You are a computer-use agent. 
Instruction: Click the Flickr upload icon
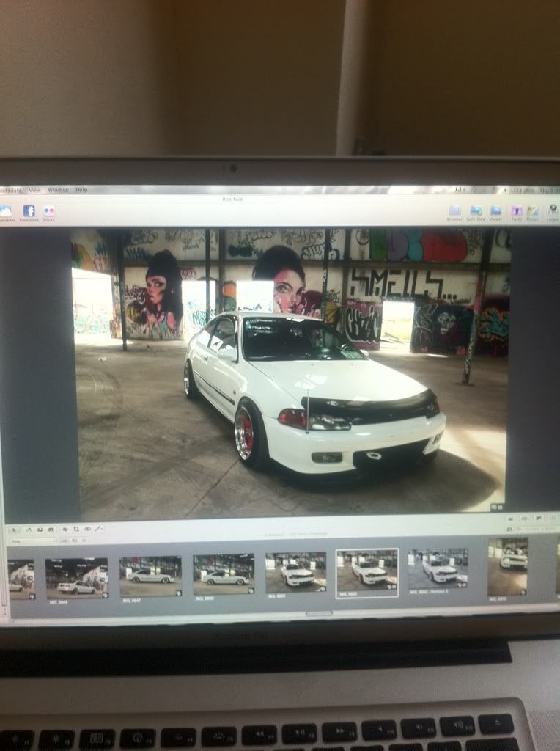click(49, 211)
